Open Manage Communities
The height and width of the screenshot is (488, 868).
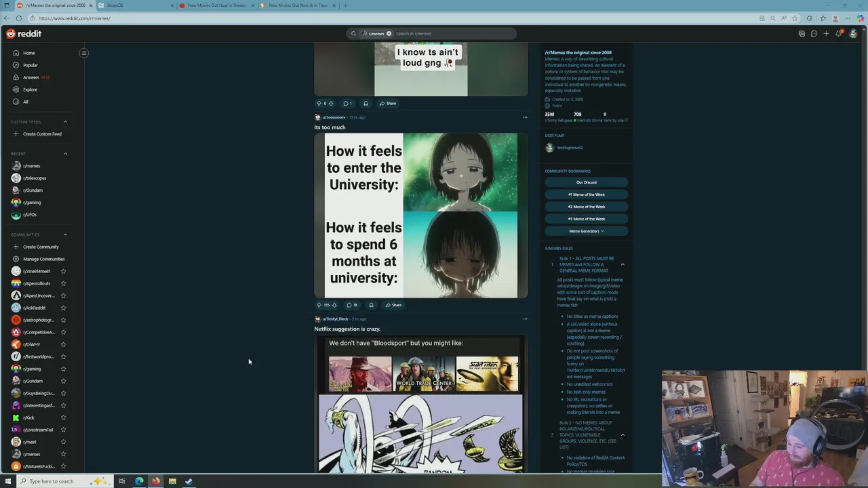pos(44,259)
